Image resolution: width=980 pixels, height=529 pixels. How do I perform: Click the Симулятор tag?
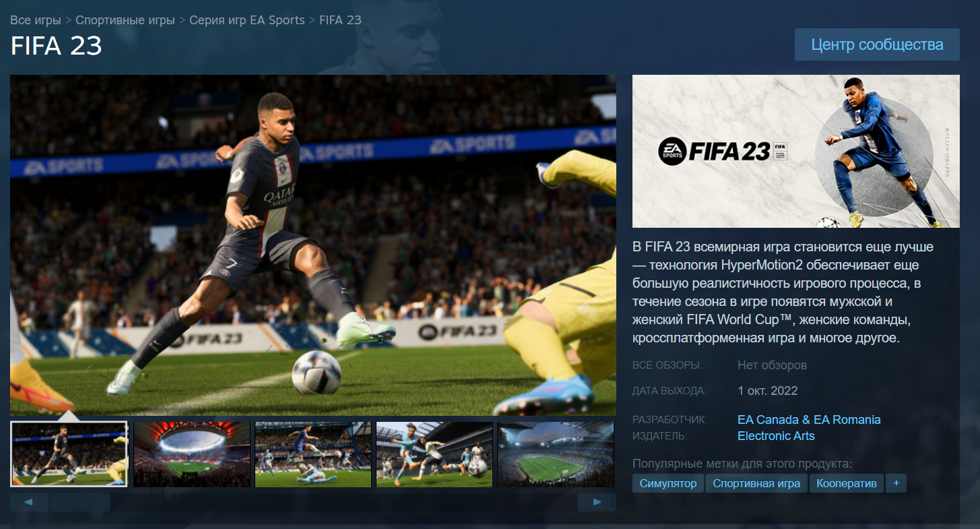668,483
